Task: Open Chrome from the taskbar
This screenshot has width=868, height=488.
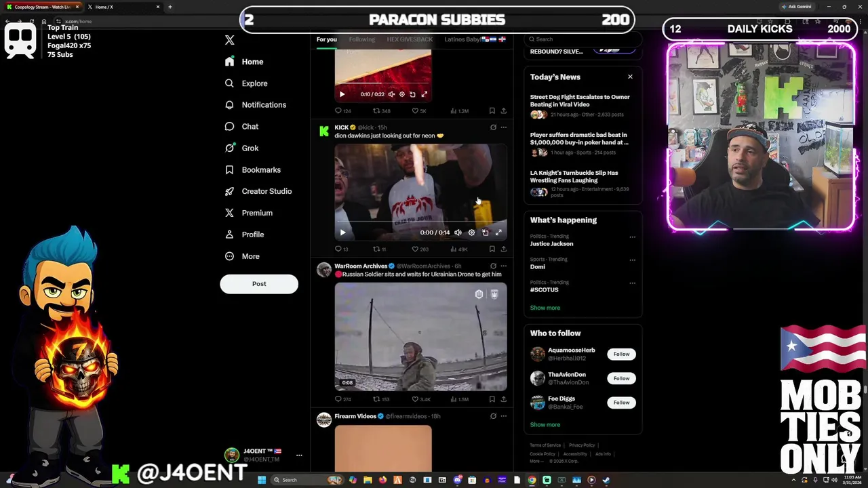Action: (x=532, y=480)
